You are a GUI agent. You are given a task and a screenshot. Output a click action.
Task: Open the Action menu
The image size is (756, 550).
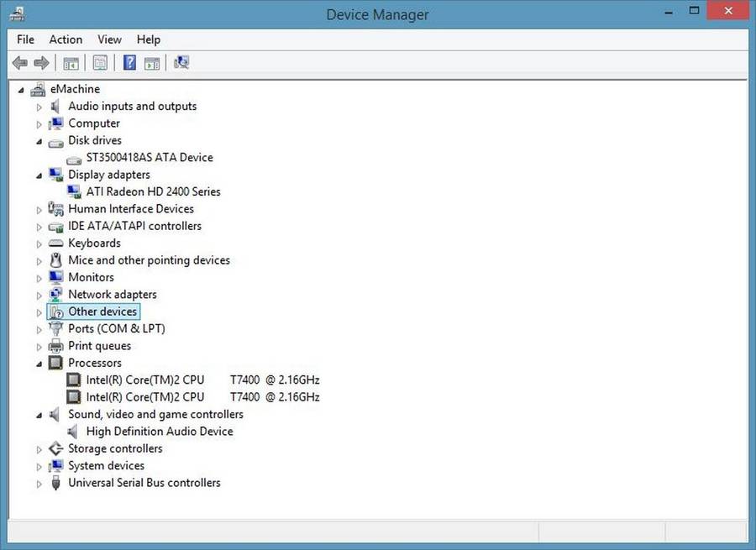tap(66, 39)
